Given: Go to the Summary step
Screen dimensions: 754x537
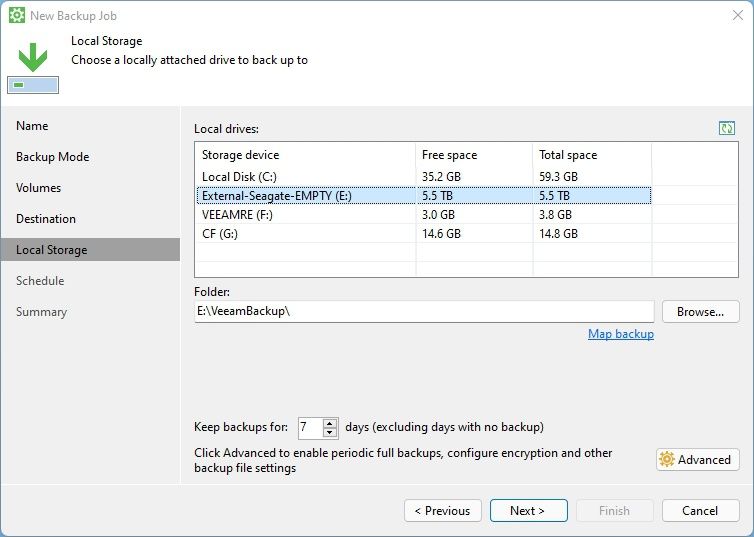Looking at the screenshot, I should click(x=41, y=312).
